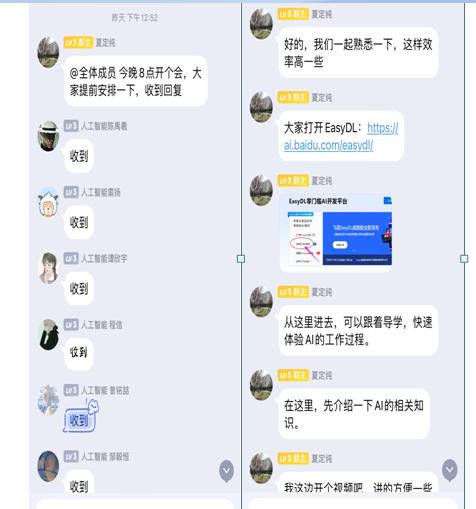Open the ai.baidu.com/easydl hyperlink

[341, 136]
